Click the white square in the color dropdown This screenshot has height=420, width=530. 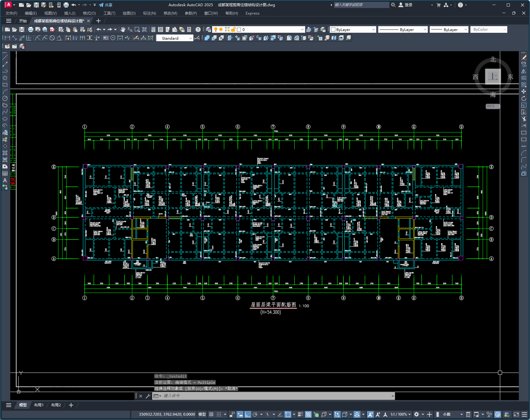click(x=333, y=29)
